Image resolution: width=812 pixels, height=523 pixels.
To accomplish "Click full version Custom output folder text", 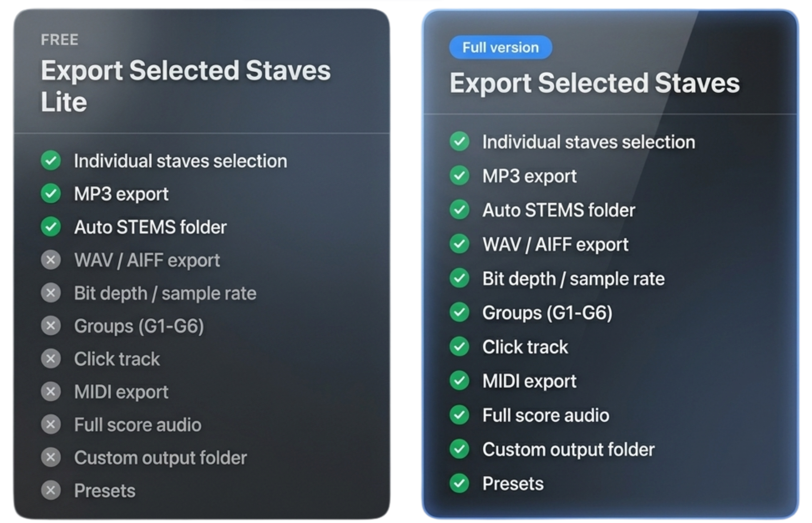I will click(x=568, y=450).
